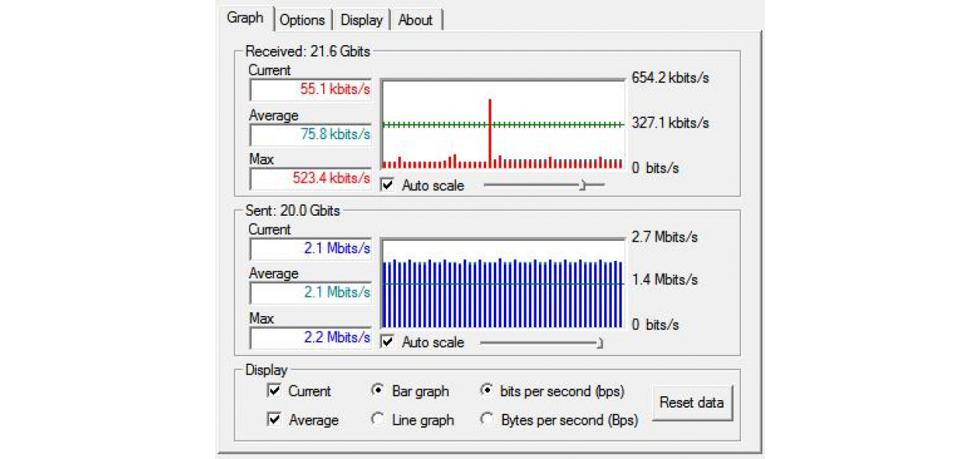Viewport: 980px width, 459px height.
Task: Click the 327.1 kbits/s scale label
Action: [670, 122]
